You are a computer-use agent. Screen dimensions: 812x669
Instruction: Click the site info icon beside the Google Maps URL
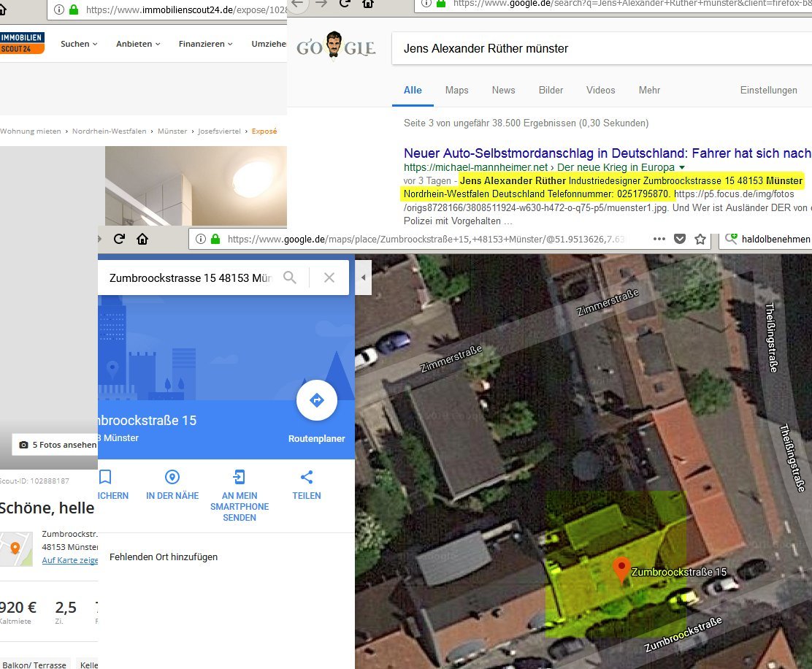pyautogui.click(x=201, y=239)
